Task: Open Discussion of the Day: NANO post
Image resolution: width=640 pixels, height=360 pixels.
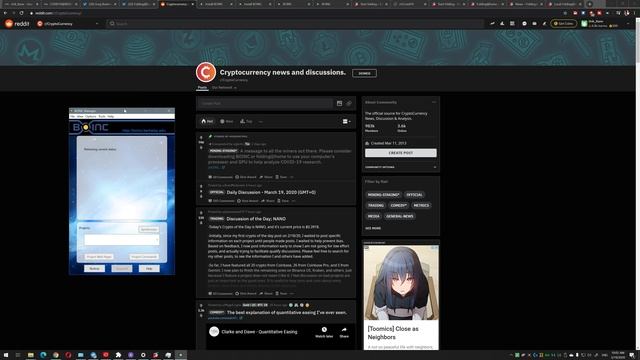Action: [x=256, y=219]
